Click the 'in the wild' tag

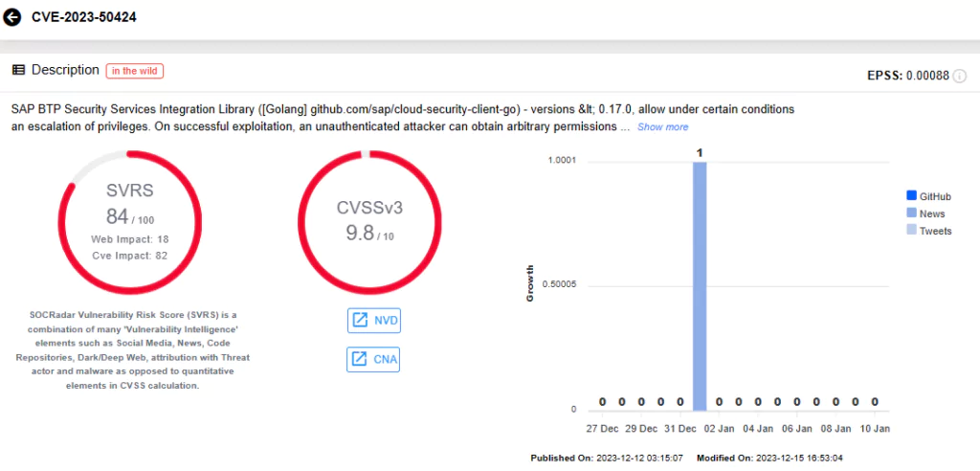[x=134, y=71]
